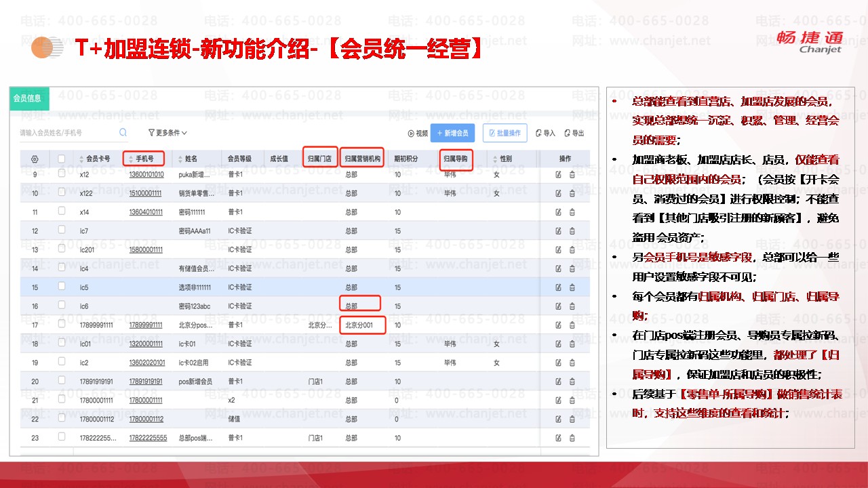Delete the member with card ic2
Screen dimensions: 868x488
coord(572,363)
